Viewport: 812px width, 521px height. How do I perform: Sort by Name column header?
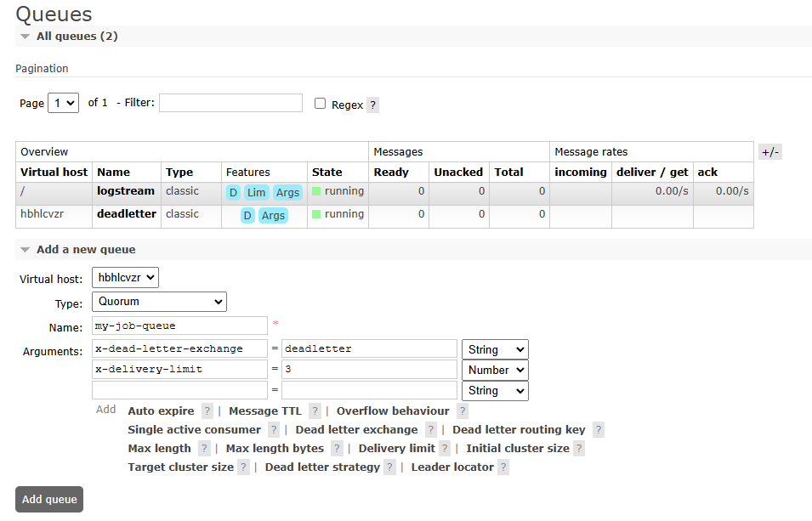(113, 173)
